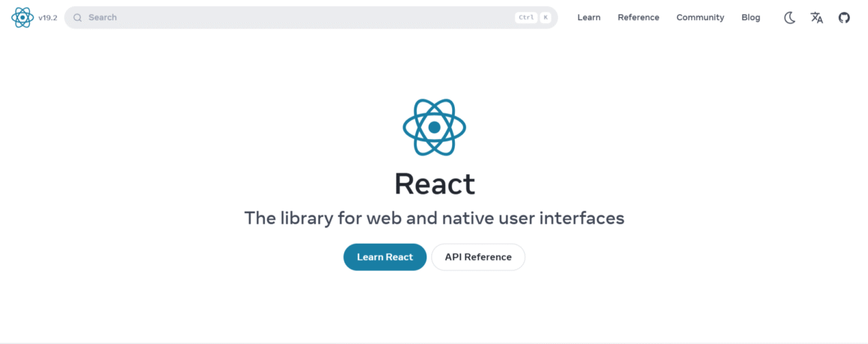Visit the Blog page
This screenshot has height=344, width=868.
(x=751, y=18)
